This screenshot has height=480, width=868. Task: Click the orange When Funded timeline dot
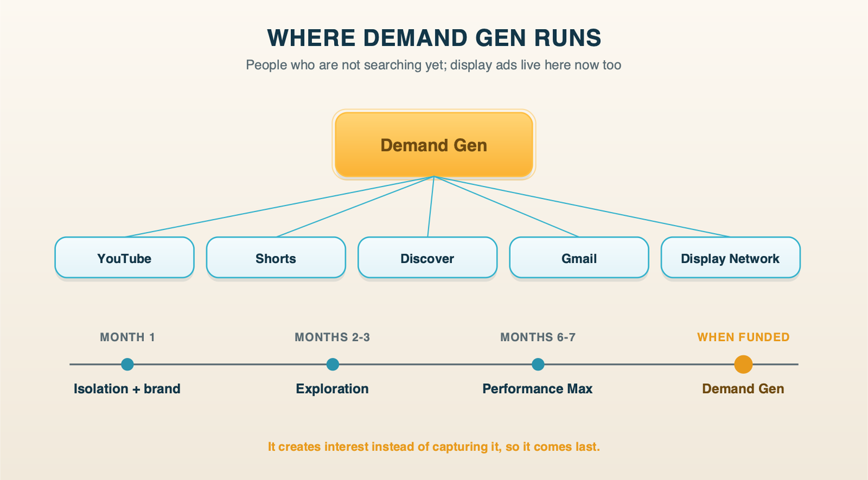click(x=743, y=364)
